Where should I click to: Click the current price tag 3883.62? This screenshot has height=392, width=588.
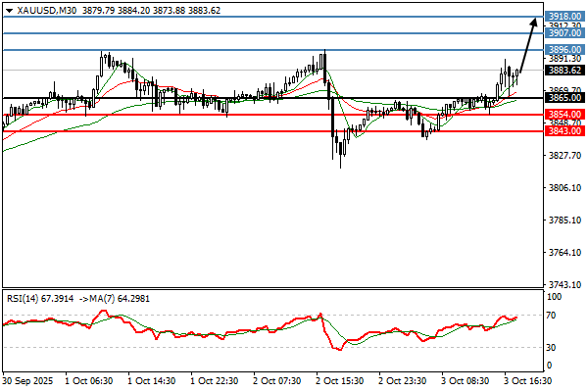[565, 70]
